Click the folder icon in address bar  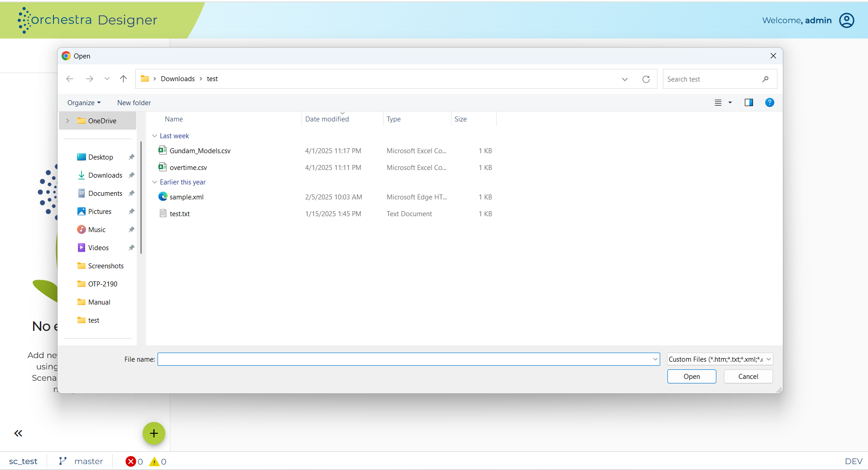[x=145, y=79]
